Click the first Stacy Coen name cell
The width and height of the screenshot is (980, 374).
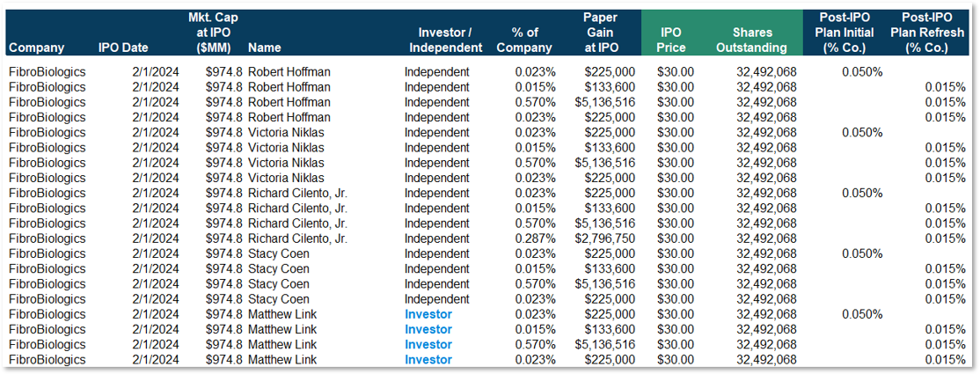(278, 253)
